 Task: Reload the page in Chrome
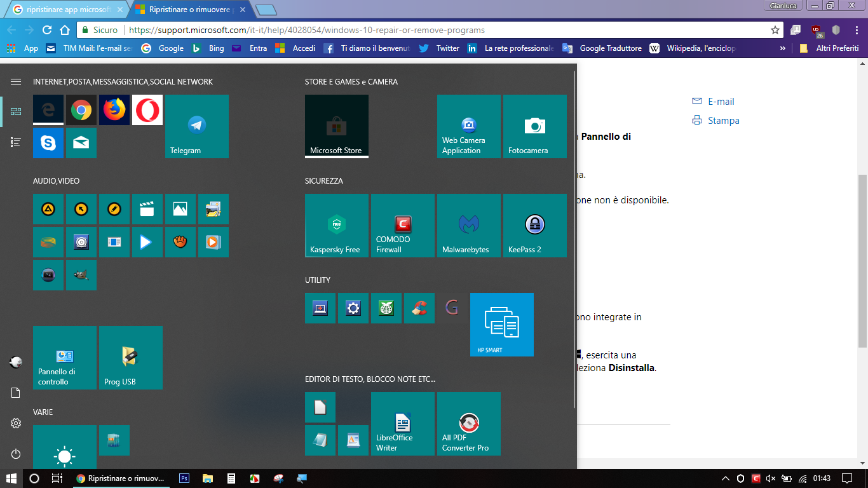tap(46, 30)
